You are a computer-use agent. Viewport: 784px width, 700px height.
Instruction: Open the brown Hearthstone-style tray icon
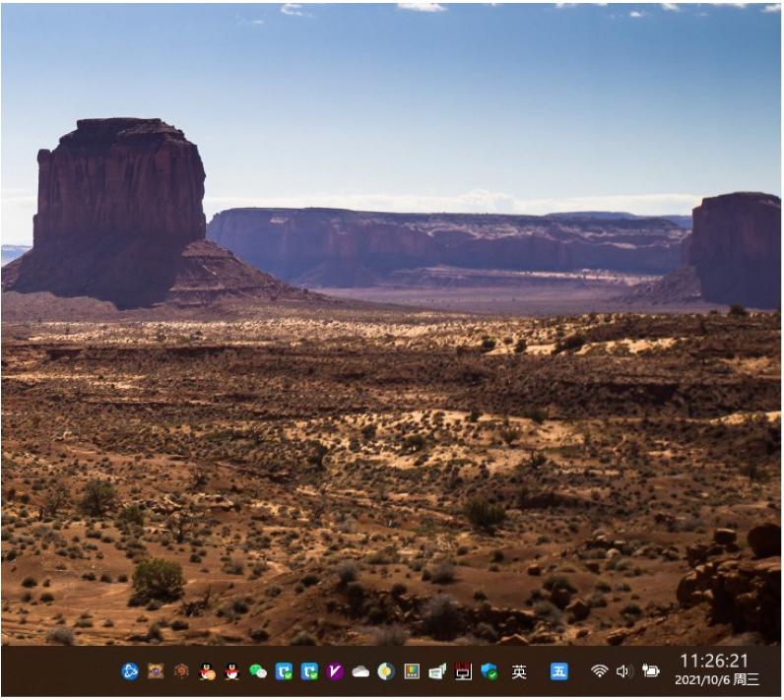point(156,671)
